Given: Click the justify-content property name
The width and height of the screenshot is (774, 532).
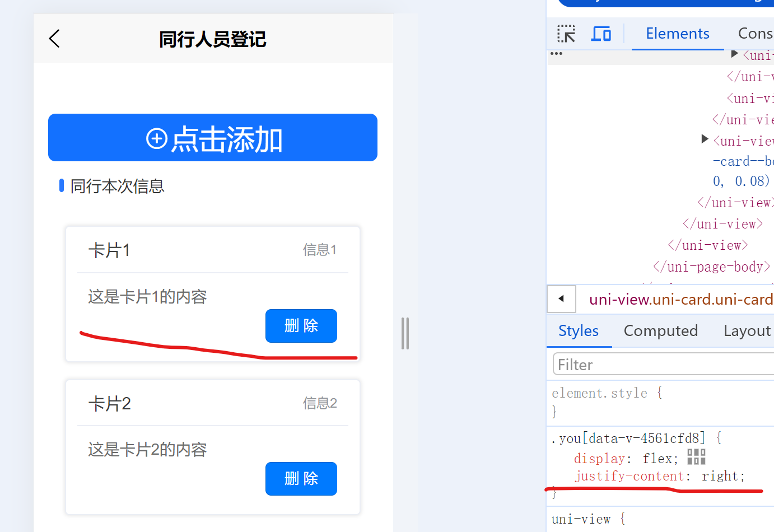Looking at the screenshot, I should click(x=629, y=477).
